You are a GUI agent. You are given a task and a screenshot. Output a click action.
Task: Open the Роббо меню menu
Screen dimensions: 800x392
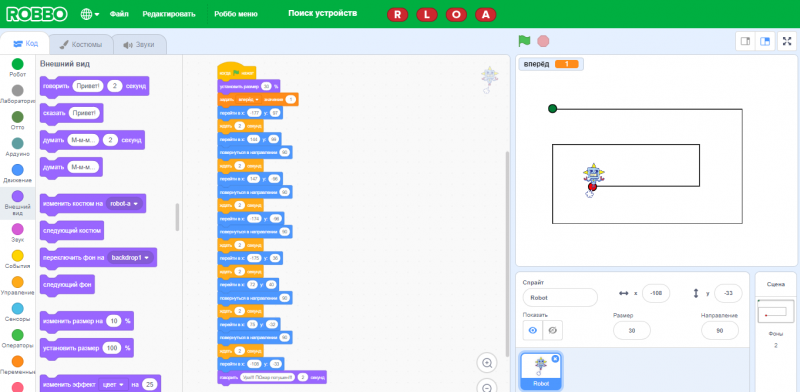point(236,14)
